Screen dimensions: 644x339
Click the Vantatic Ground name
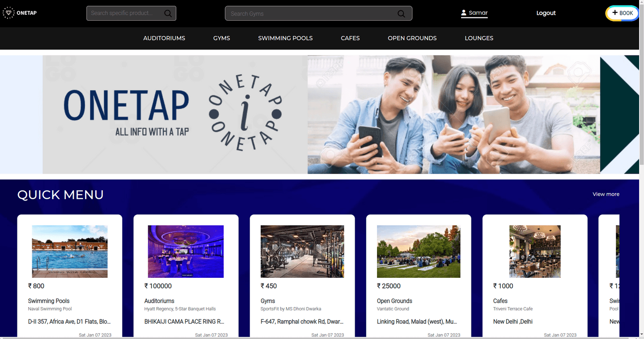(x=393, y=309)
